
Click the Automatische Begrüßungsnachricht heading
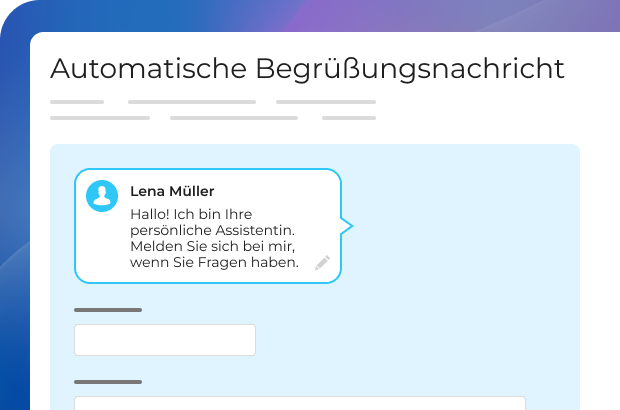pos(307,69)
